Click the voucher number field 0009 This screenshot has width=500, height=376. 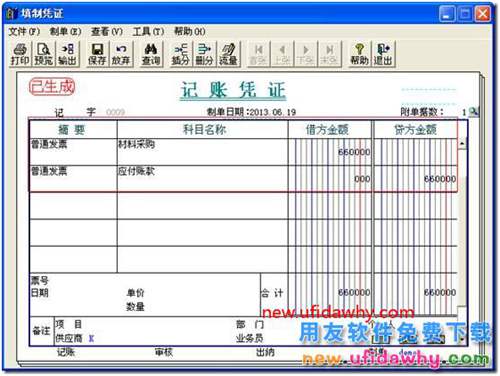(115, 112)
